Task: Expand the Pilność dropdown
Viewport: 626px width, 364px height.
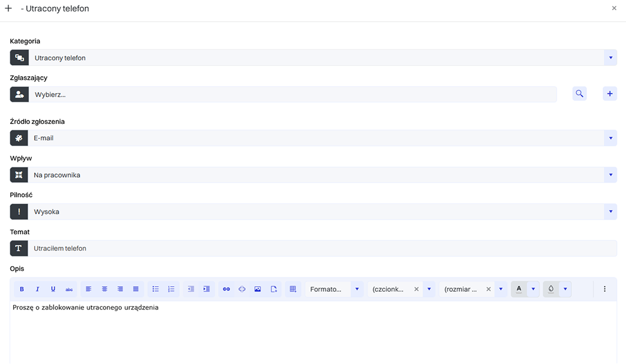Action: click(610, 212)
